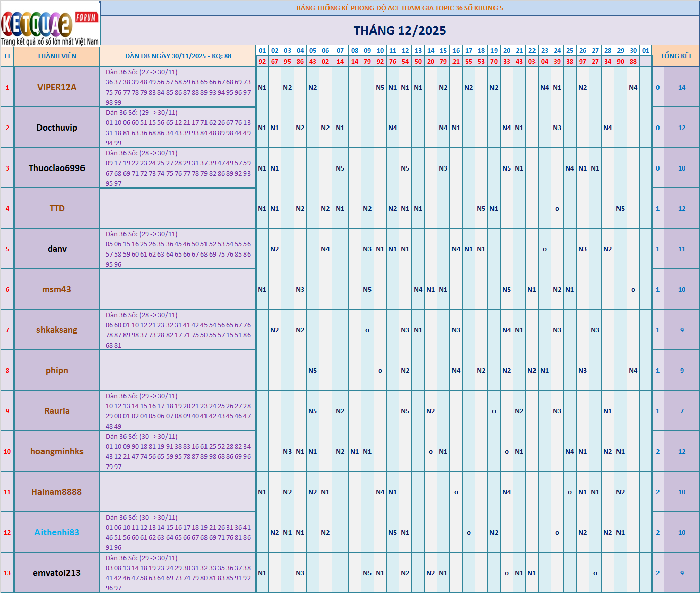The image size is (700, 593).
Task: Click the THÀNH VIÊN column header
Action: click(57, 56)
